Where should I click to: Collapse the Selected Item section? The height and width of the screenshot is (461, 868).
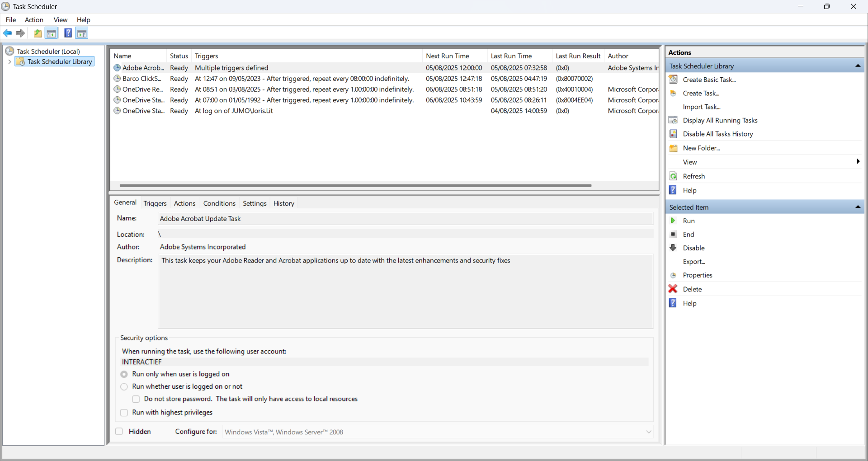point(858,207)
